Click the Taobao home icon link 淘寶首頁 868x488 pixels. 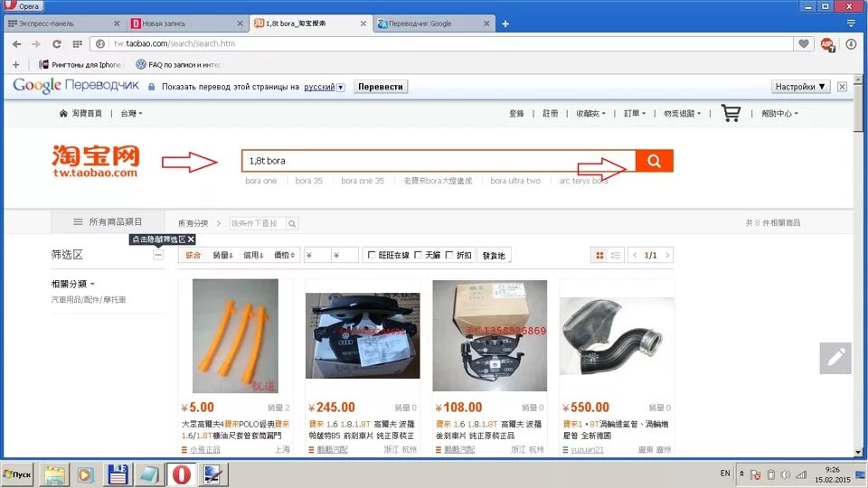80,113
